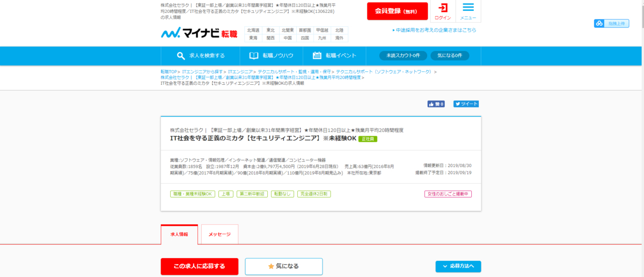Image resolution: width=644 pixels, height=277 pixels.
Task: Click 掲載終了予定日：2019/09/19 text
Action: click(444, 173)
